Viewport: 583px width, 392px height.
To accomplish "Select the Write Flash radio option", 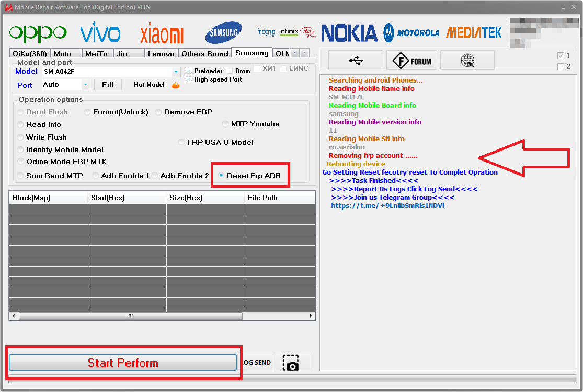I will coord(20,137).
